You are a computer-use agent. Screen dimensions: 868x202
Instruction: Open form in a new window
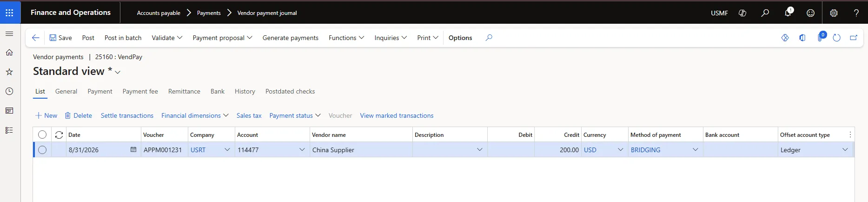tap(854, 38)
